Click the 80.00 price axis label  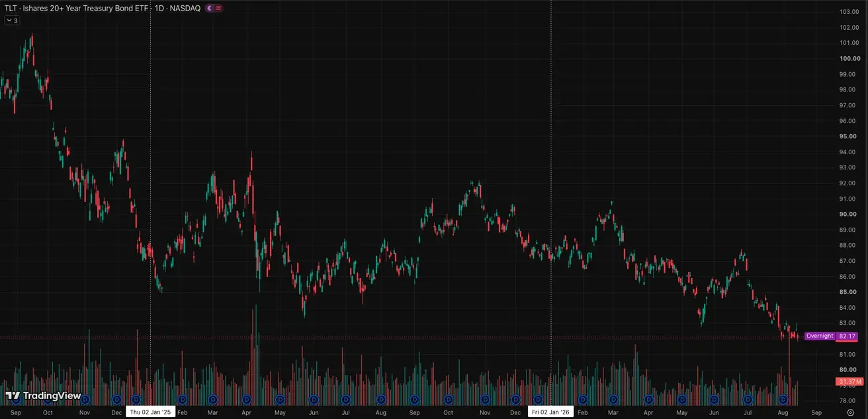pyautogui.click(x=849, y=369)
